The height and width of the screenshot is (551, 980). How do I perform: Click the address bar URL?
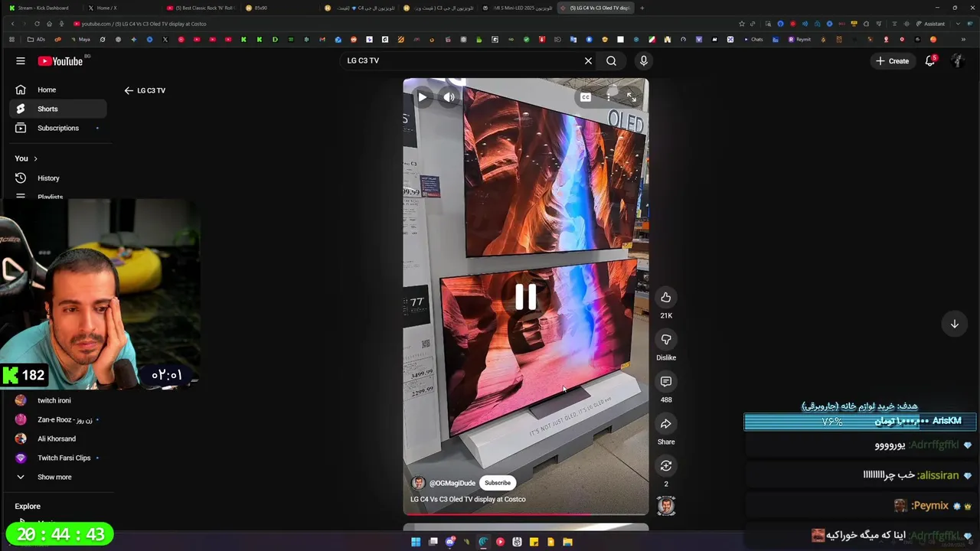[144, 24]
